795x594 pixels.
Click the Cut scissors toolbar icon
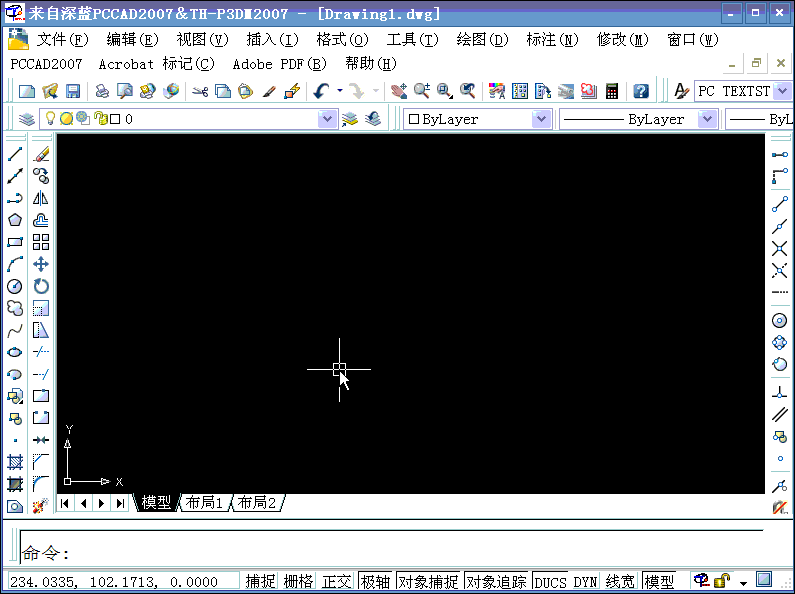click(x=200, y=91)
